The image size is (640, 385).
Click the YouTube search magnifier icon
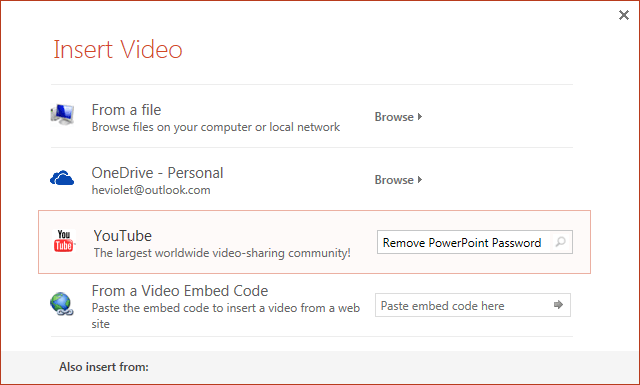tap(561, 242)
